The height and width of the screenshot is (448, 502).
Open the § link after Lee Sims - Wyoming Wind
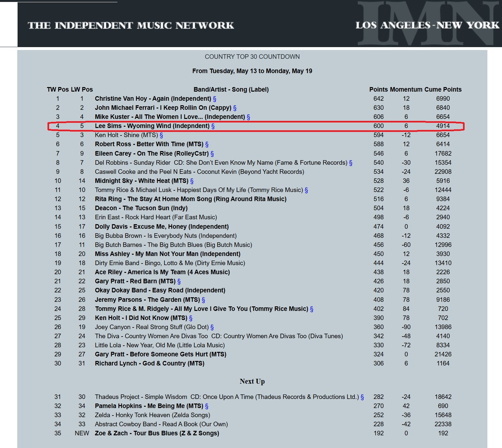coord(213,126)
